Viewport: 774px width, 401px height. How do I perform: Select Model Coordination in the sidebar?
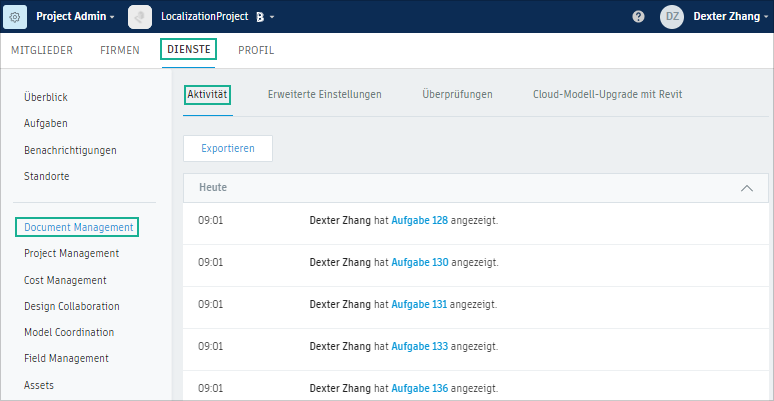click(x=69, y=332)
